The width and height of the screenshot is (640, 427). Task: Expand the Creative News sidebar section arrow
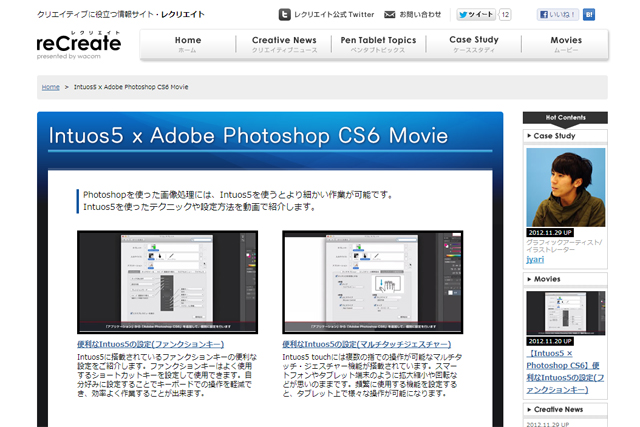(529, 409)
